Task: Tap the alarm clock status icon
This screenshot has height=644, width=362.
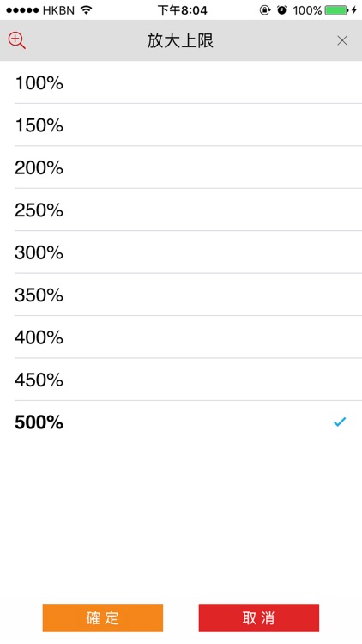Action: click(282, 10)
